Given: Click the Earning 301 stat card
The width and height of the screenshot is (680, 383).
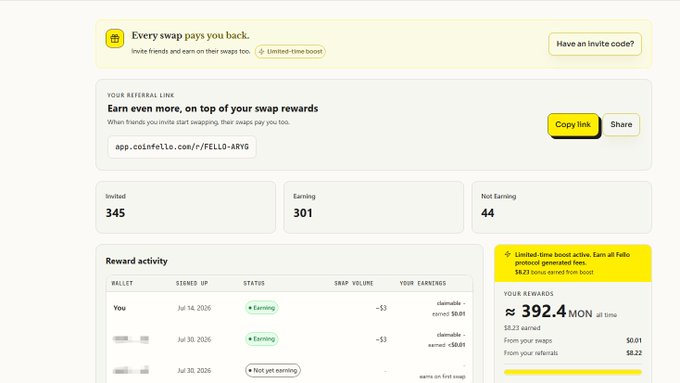Looking at the screenshot, I should [x=373, y=207].
